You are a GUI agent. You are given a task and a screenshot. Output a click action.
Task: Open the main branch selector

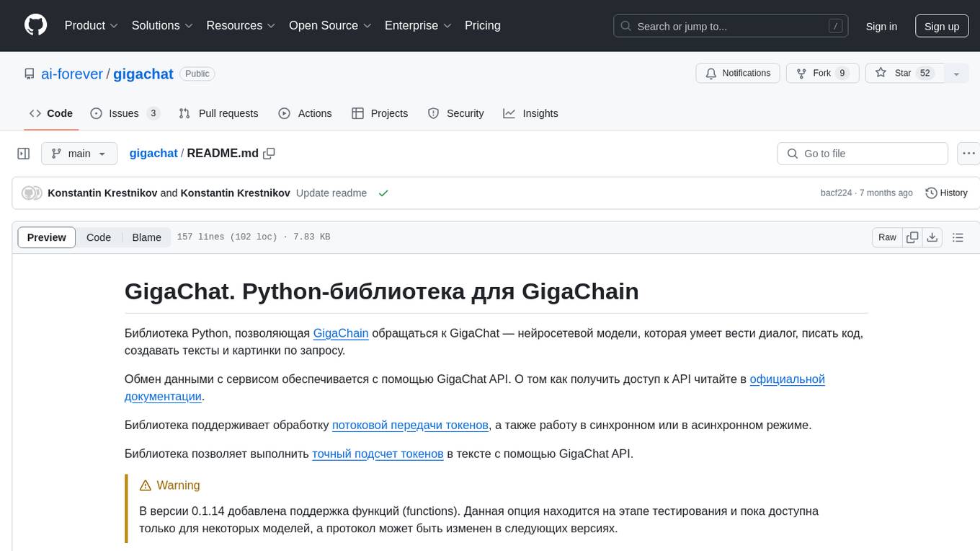pyautogui.click(x=79, y=154)
